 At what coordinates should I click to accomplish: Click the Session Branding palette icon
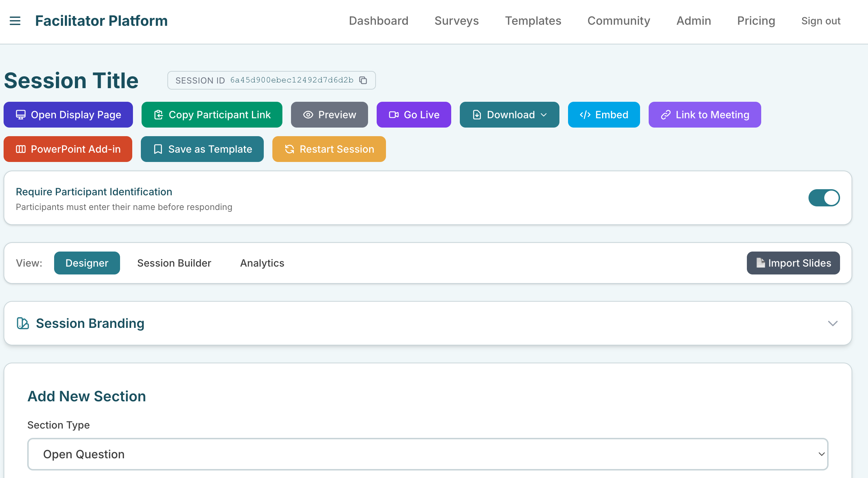click(x=23, y=323)
